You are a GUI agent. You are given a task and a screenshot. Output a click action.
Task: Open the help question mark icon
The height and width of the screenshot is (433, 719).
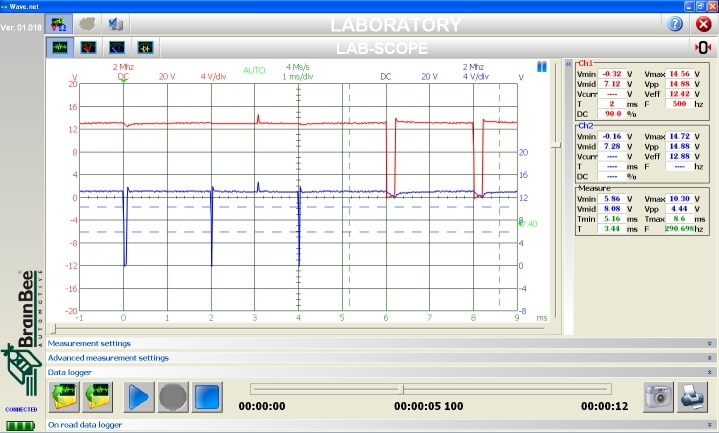675,23
